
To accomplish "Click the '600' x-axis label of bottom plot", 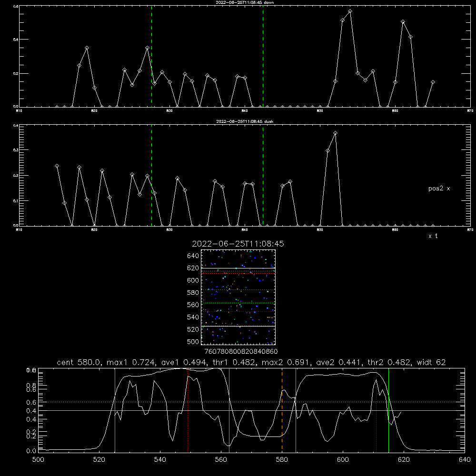I will coord(343,460).
